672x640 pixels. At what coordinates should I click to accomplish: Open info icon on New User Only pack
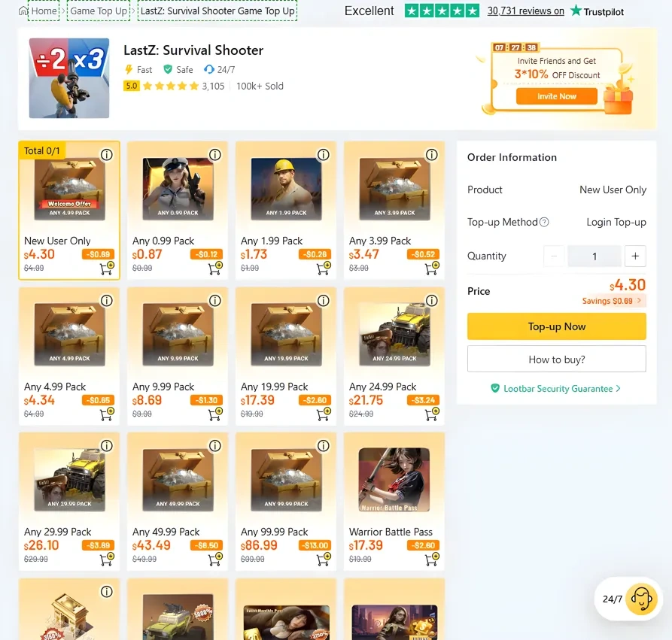click(x=107, y=155)
